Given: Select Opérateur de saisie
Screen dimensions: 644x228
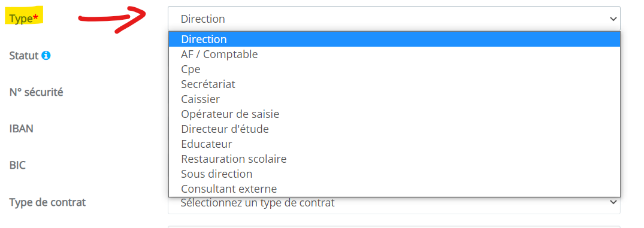Looking at the screenshot, I should click(x=394, y=114).
